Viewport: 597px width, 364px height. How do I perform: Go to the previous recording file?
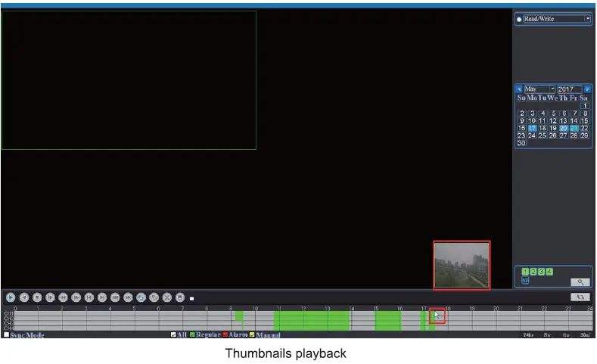(115, 297)
